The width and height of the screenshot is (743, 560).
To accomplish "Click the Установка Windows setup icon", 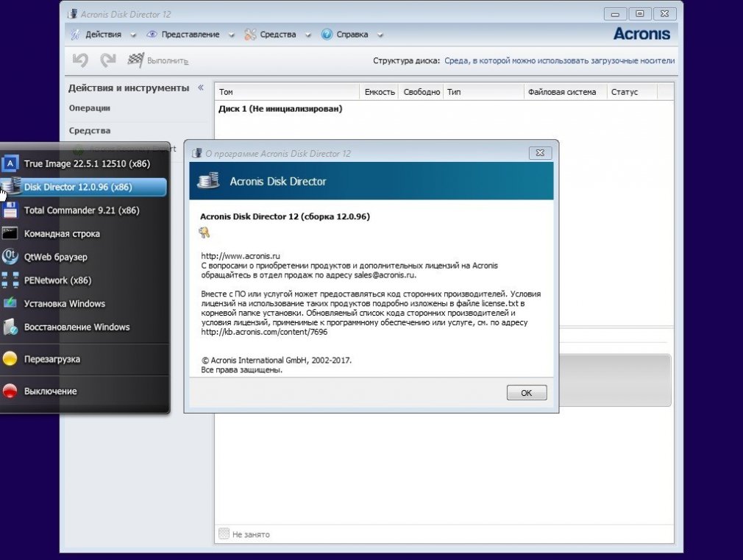I will pyautogui.click(x=10, y=302).
